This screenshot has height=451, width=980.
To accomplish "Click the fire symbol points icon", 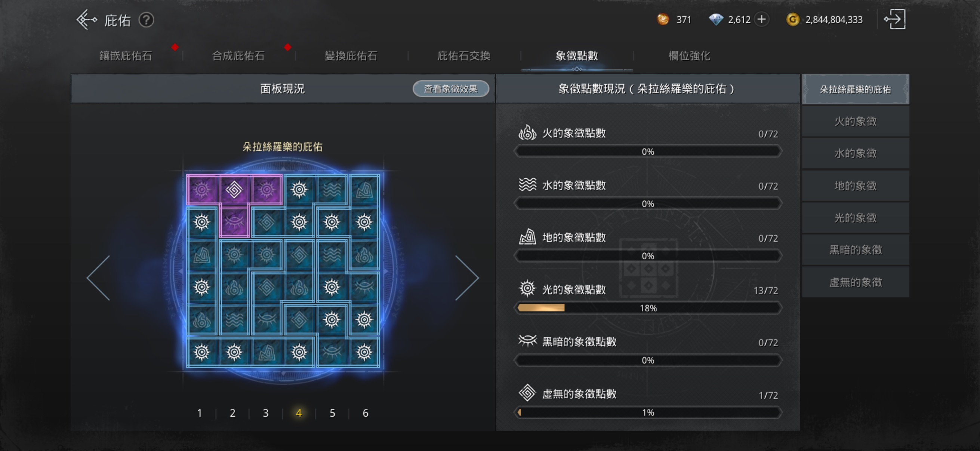I will pyautogui.click(x=527, y=133).
